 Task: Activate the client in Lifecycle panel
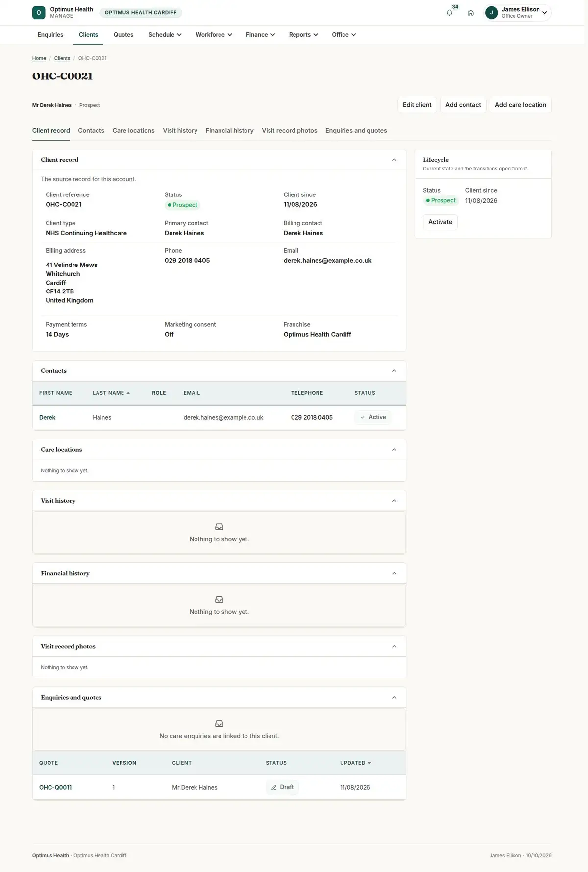pos(440,222)
